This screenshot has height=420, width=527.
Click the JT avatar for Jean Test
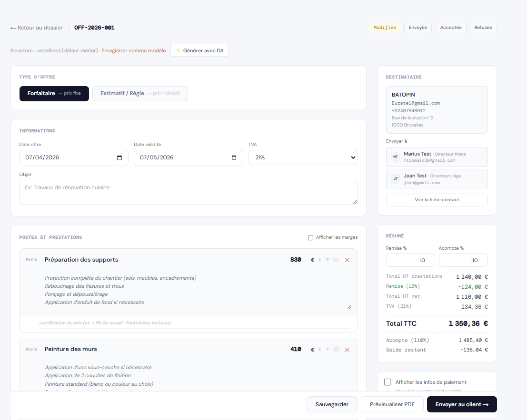coord(396,179)
